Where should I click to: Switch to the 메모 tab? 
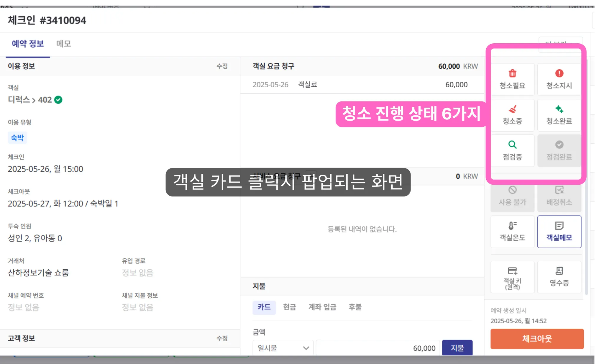point(63,44)
